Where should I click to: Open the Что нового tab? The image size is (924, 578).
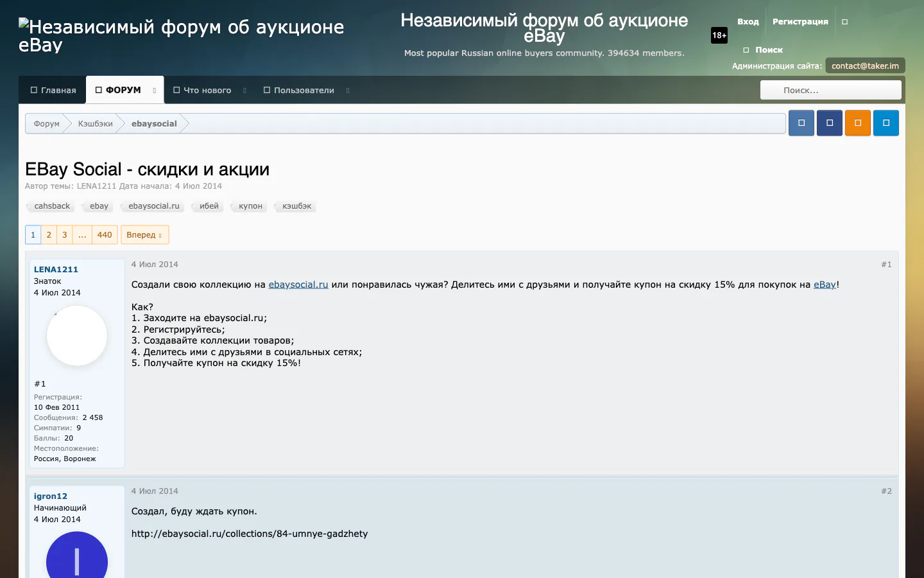click(202, 90)
